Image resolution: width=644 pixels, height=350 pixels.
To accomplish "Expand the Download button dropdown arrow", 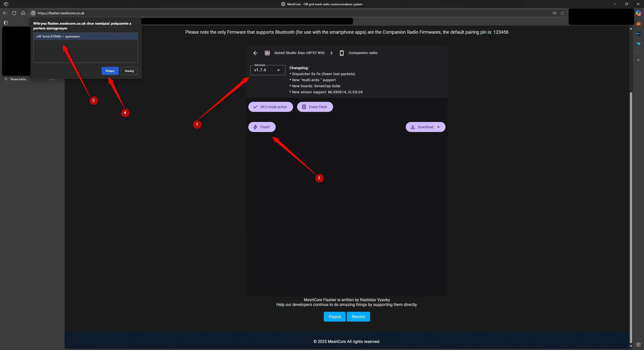I will pyautogui.click(x=438, y=127).
